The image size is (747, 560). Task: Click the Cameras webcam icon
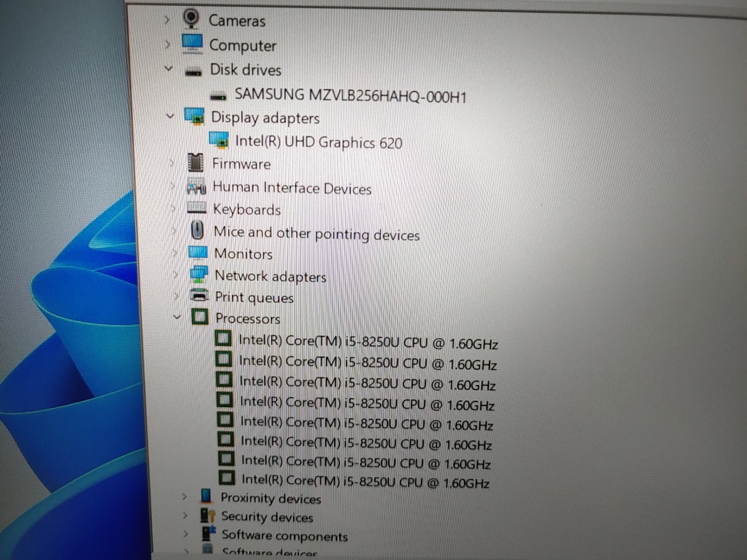coord(191,19)
